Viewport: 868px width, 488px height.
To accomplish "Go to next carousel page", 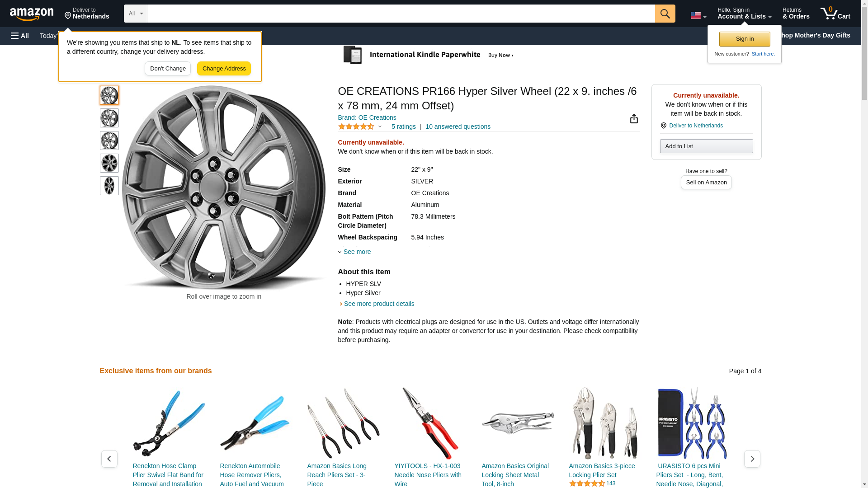I will point(752,459).
